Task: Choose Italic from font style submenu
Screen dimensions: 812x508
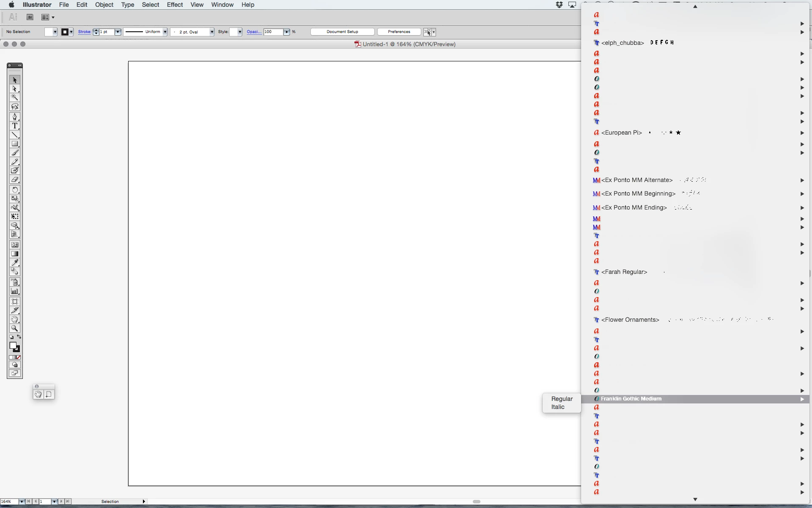Action: [558, 407]
